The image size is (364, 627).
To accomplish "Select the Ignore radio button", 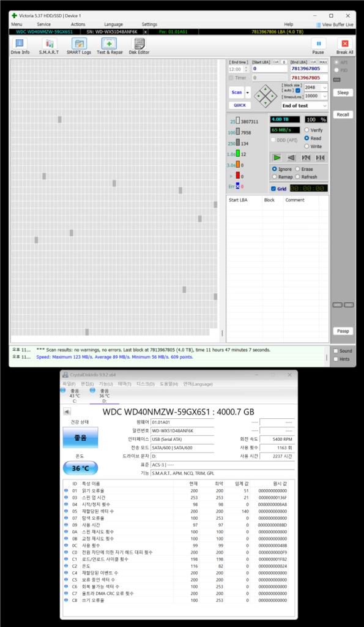I will pos(275,169).
